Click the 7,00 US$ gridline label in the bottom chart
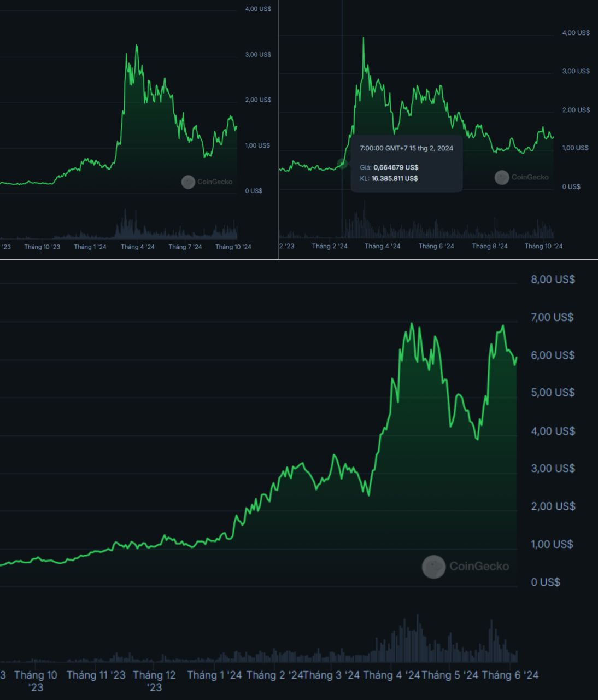 (552, 317)
